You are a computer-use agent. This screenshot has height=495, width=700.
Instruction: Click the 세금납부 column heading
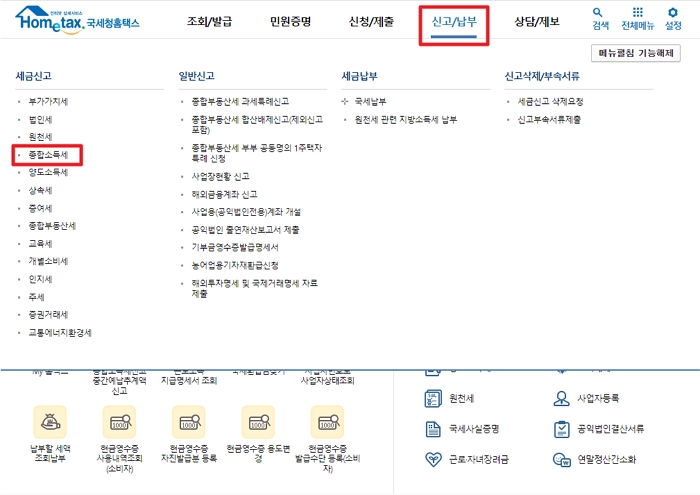[359, 76]
